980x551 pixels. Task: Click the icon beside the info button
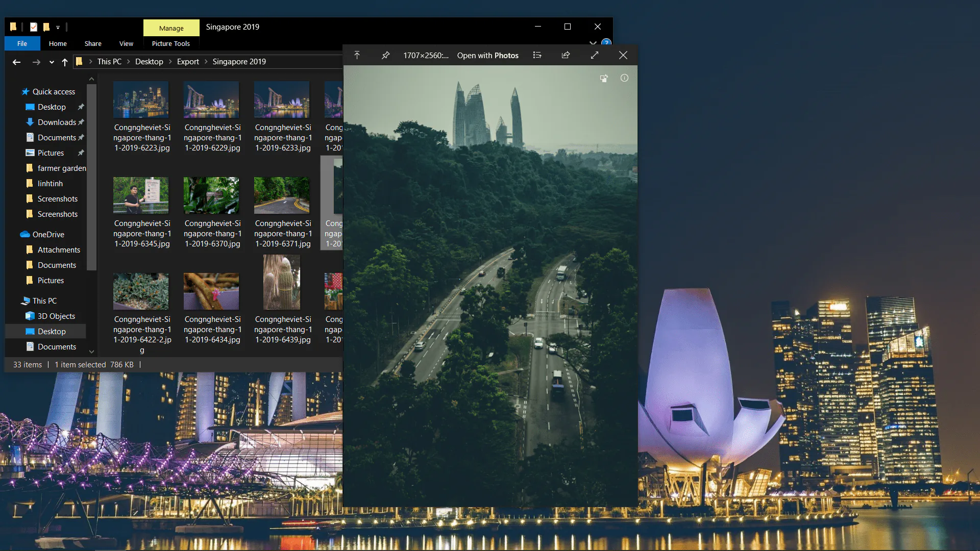click(604, 78)
